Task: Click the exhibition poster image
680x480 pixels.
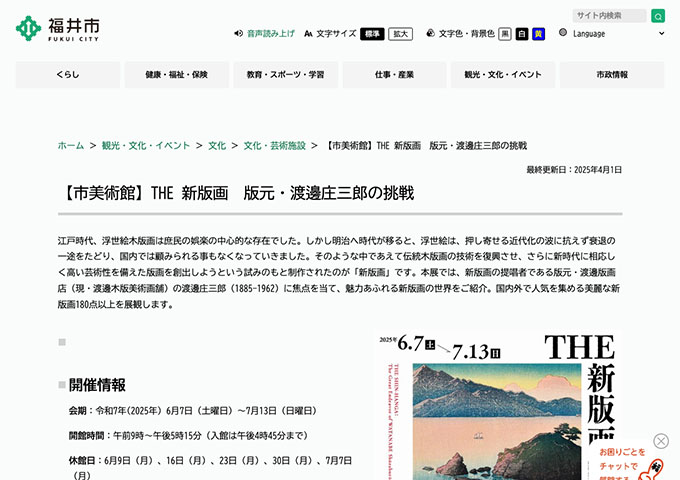Action: tap(498, 405)
